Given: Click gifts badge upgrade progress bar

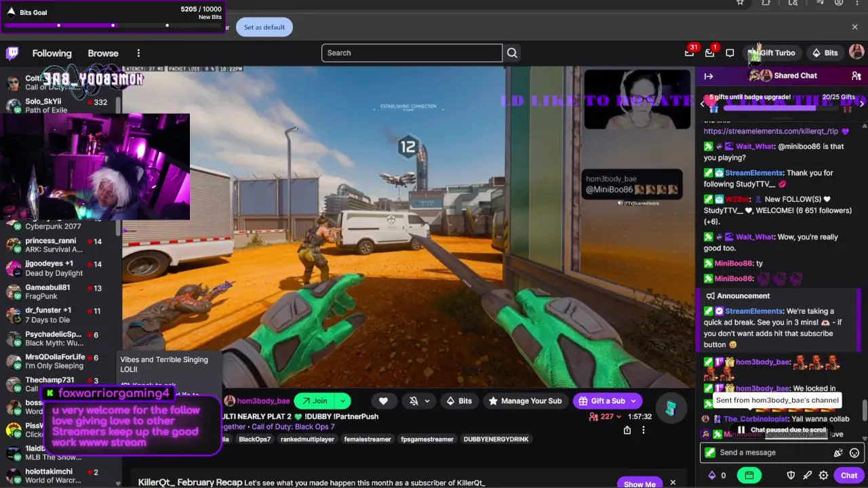Looking at the screenshot, I should click(x=781, y=108).
